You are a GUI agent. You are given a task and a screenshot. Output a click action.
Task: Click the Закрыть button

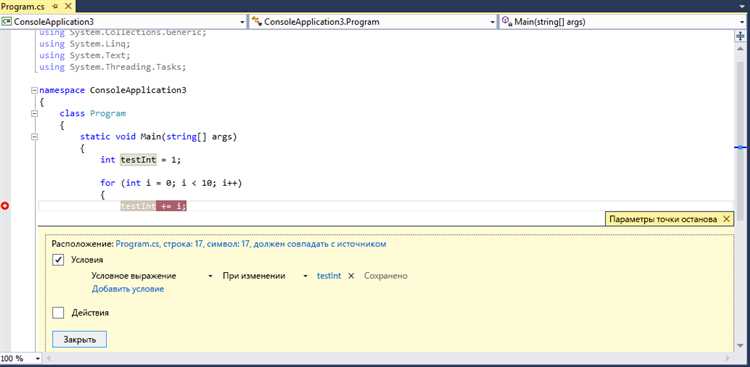(x=79, y=340)
